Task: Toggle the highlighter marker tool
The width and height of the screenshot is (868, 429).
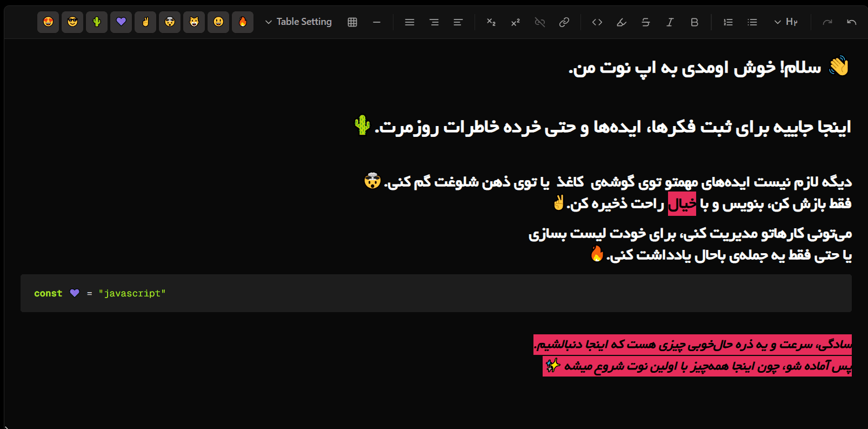Action: pos(622,22)
